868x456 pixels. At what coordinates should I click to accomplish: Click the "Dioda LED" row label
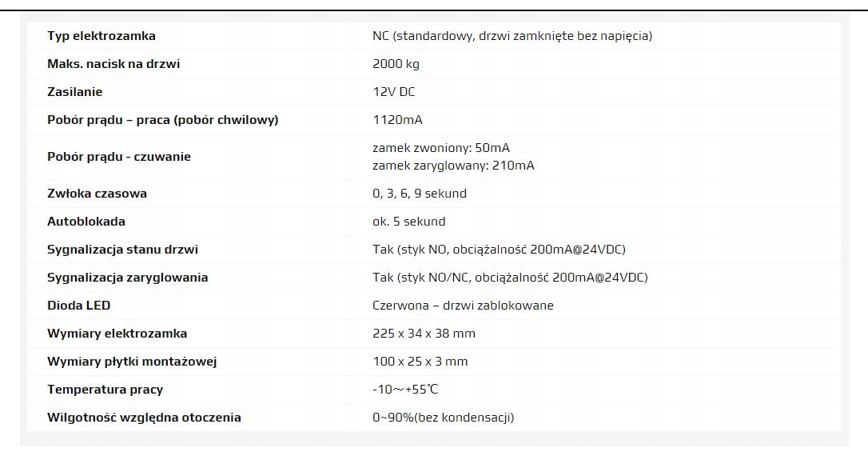79,306
